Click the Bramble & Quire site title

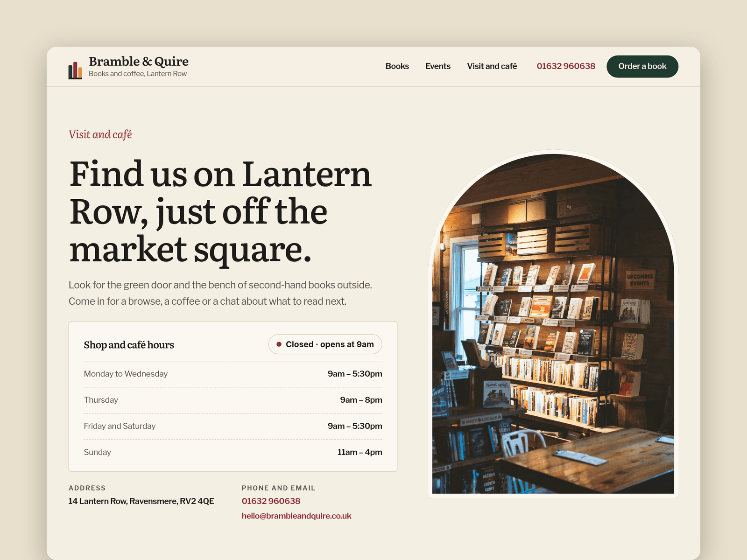click(x=139, y=62)
